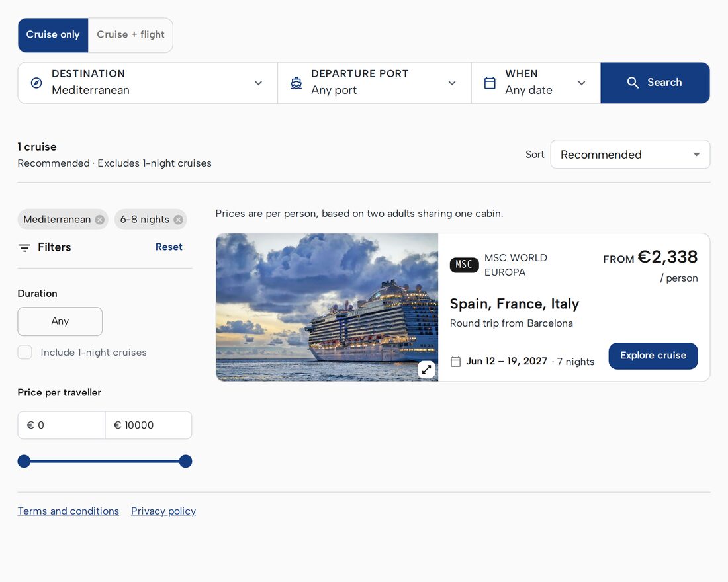Open the Recommended sort dropdown

click(x=630, y=155)
